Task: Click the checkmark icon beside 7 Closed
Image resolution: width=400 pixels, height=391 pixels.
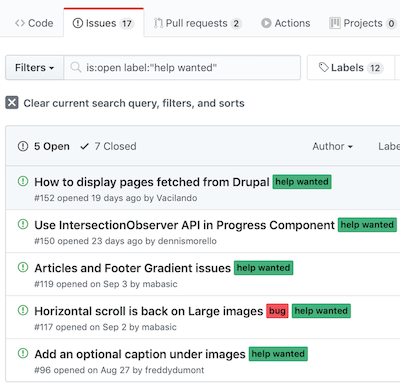Action: click(85, 146)
